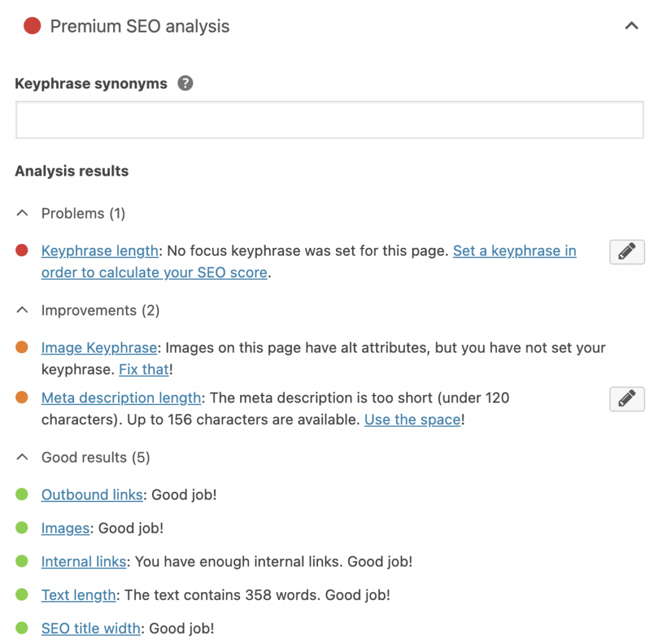The width and height of the screenshot is (654, 644).
Task: Collapse the Improvements (2) section
Action: [22, 310]
